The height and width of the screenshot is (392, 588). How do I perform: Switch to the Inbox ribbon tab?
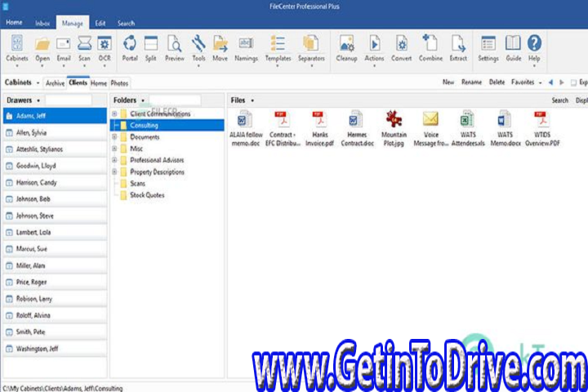42,23
